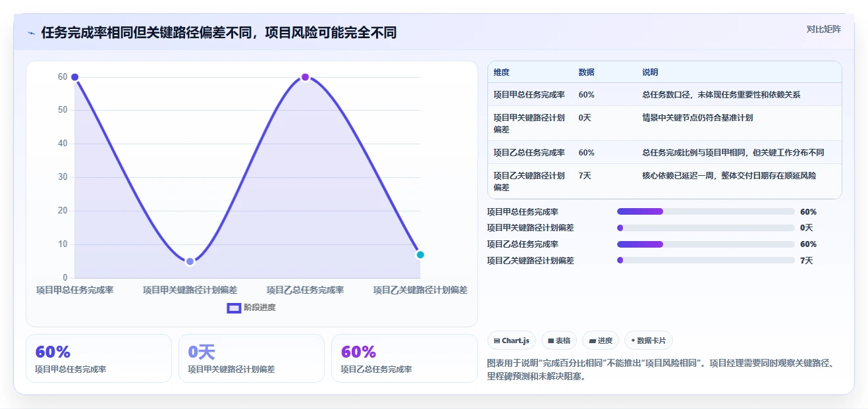Click the 7天 value in the table
This screenshot has height=409, width=868.
[585, 176]
